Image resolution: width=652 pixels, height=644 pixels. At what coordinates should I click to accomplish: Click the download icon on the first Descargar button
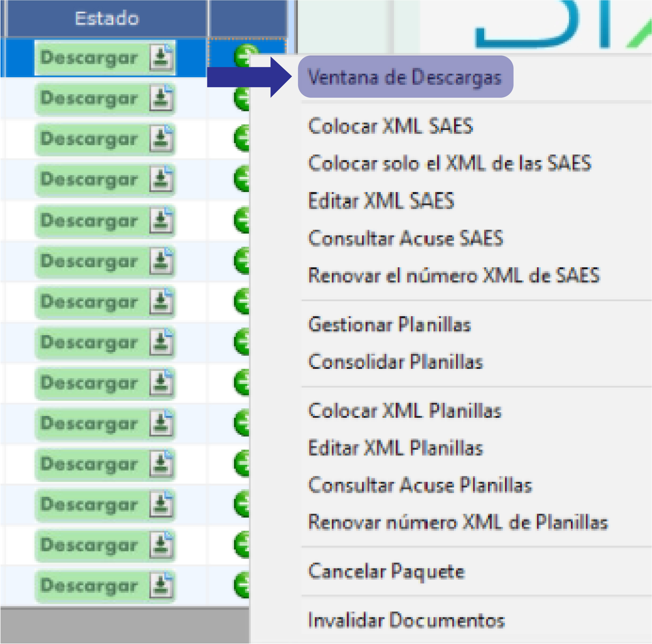[161, 57]
